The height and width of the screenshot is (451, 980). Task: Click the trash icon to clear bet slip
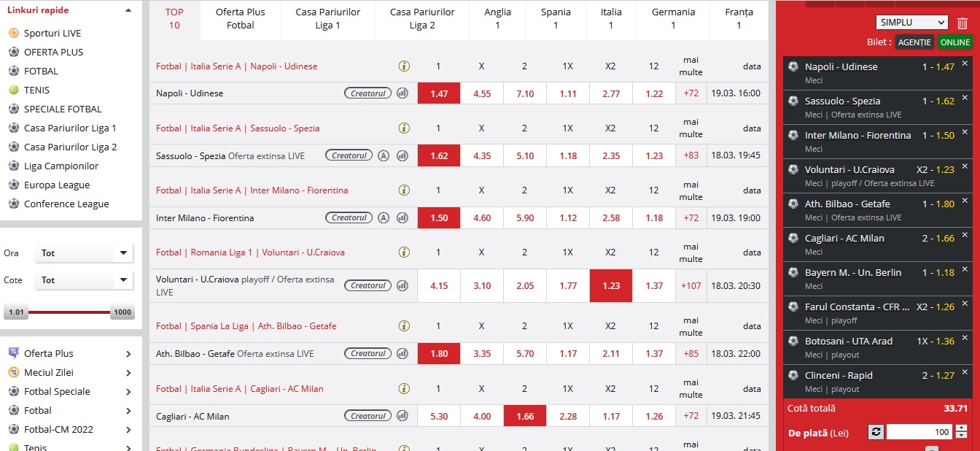tap(962, 23)
